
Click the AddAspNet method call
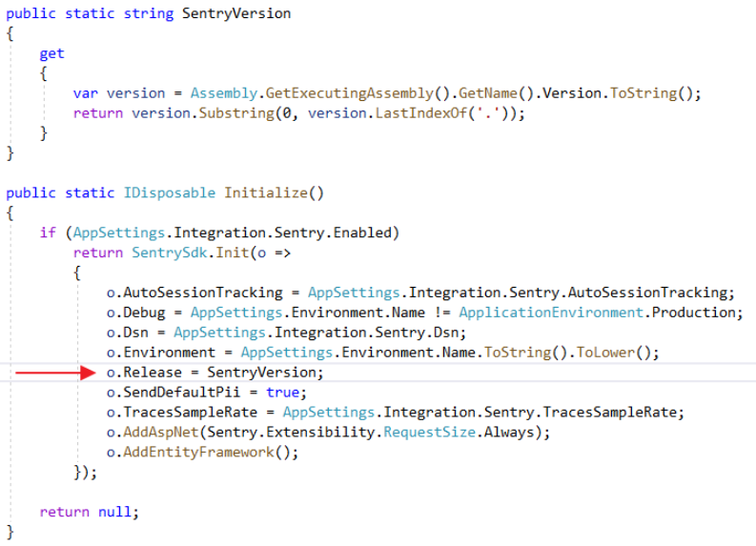point(161,433)
